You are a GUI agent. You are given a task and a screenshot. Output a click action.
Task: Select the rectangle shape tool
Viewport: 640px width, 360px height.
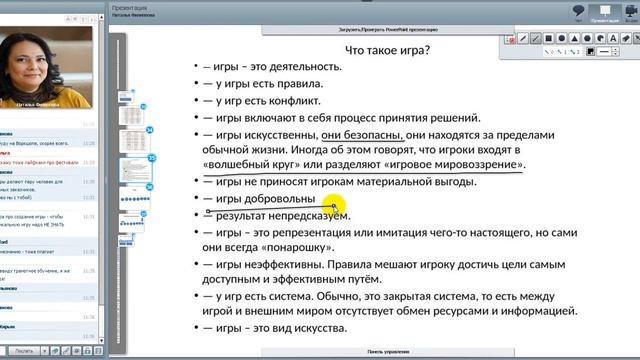point(549,39)
